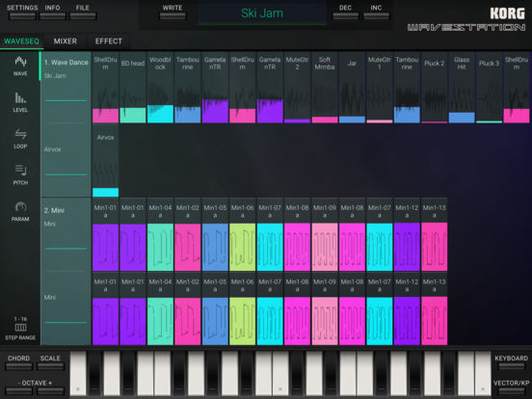This screenshot has width=532, height=399.
Task: Select the Glass Hit wave step
Action: pos(462,88)
